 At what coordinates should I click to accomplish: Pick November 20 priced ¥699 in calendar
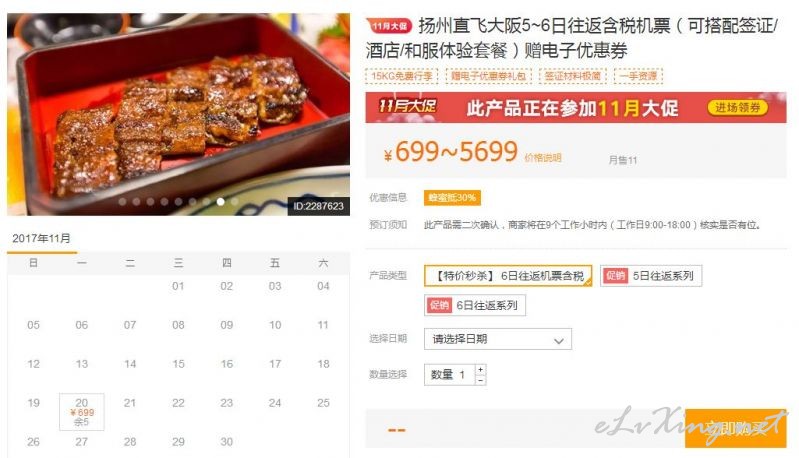coord(82,412)
